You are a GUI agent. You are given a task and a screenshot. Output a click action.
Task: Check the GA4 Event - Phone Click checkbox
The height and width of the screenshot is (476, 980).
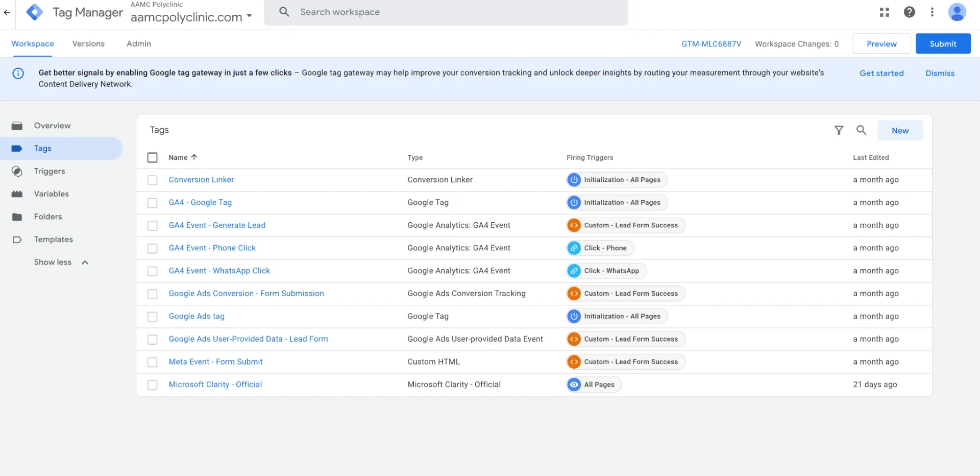pos(152,248)
